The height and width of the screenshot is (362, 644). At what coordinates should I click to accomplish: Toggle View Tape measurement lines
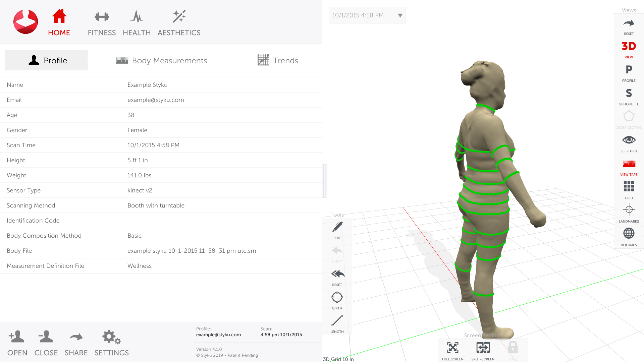click(x=629, y=164)
